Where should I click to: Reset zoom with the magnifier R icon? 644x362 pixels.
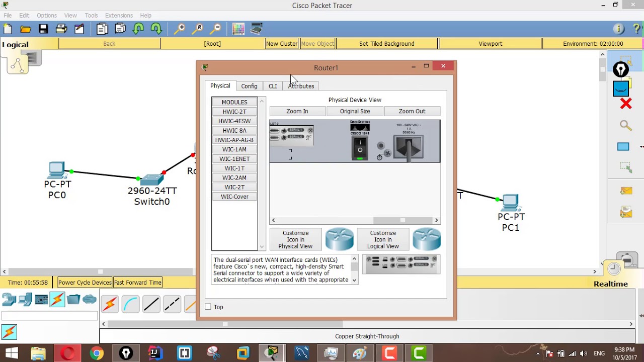(197, 29)
